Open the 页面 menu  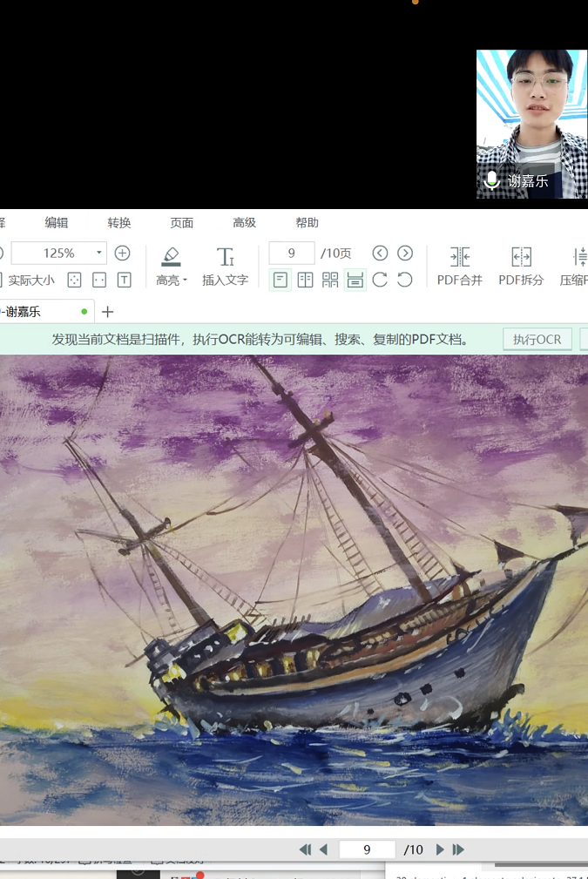[x=182, y=222]
